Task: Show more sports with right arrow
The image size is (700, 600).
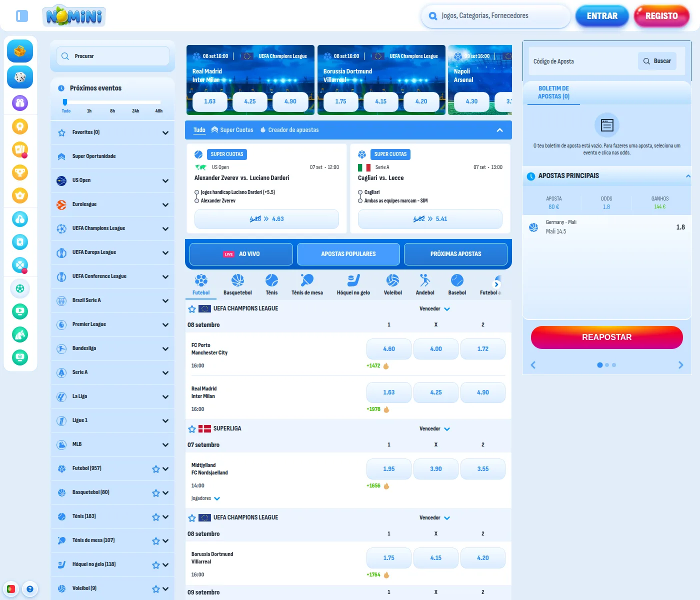Action: (497, 284)
